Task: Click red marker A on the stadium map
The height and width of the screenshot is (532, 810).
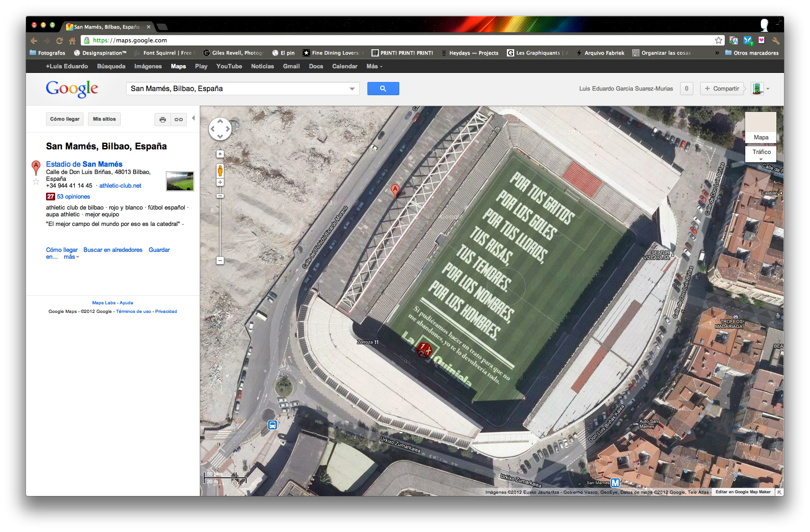Action: tap(395, 191)
